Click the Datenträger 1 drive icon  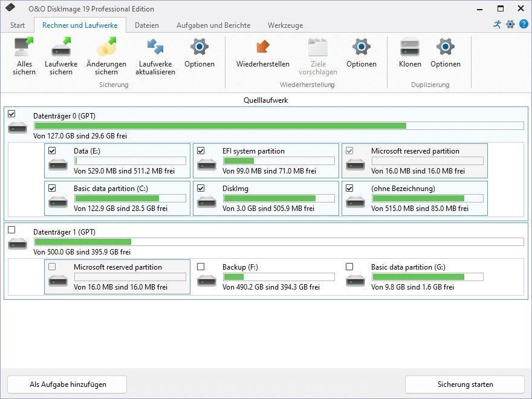[x=18, y=244]
